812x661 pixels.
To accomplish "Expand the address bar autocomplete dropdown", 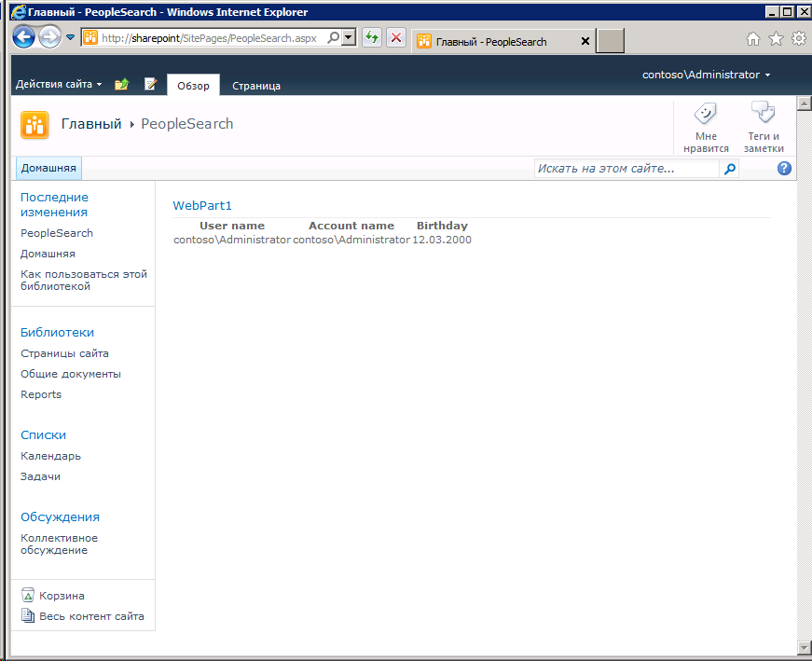I will (x=349, y=37).
